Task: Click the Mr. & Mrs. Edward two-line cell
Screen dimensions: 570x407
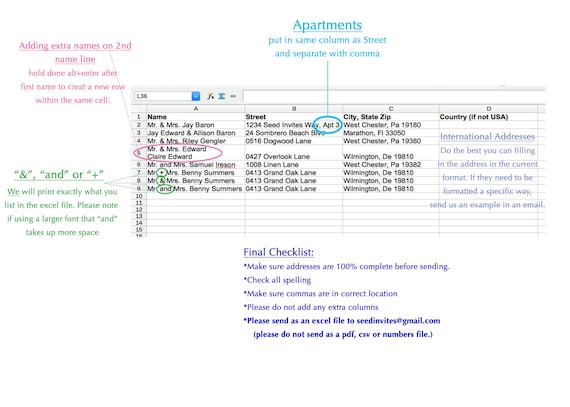Action: [196, 153]
